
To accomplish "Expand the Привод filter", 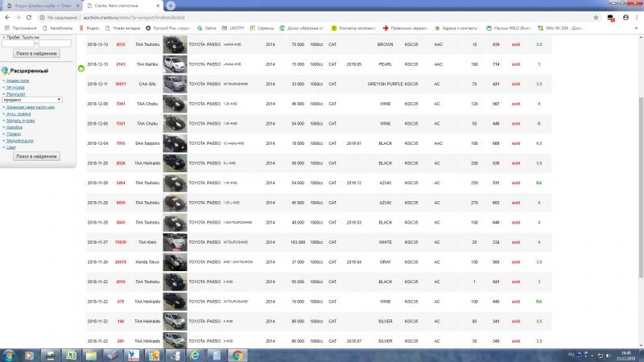I will coord(14,134).
